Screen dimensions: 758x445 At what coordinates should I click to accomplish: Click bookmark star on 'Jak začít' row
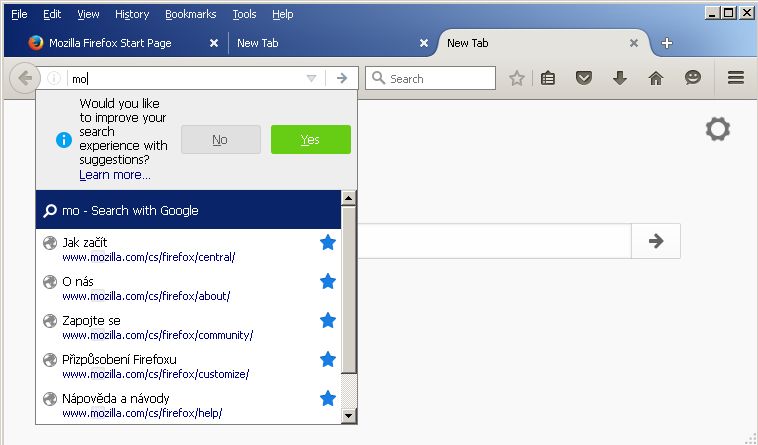tap(328, 242)
